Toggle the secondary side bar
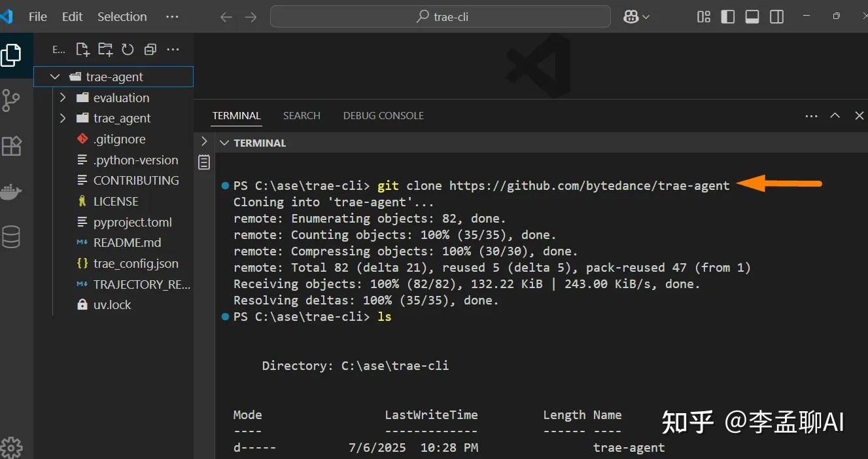 (x=777, y=17)
